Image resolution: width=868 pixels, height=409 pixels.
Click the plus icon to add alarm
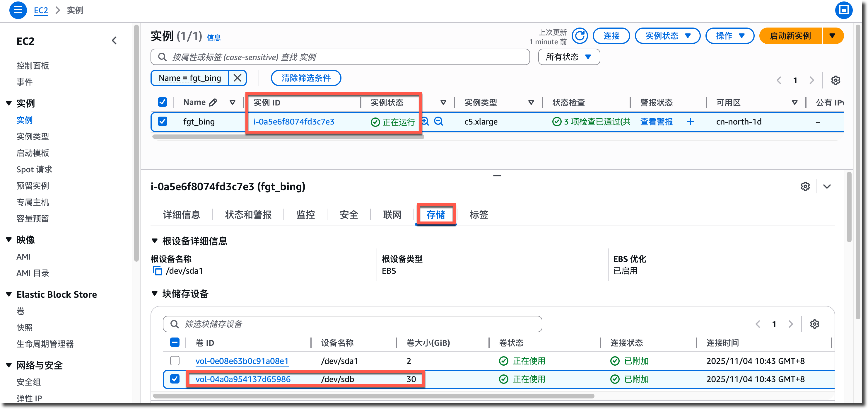tap(690, 122)
